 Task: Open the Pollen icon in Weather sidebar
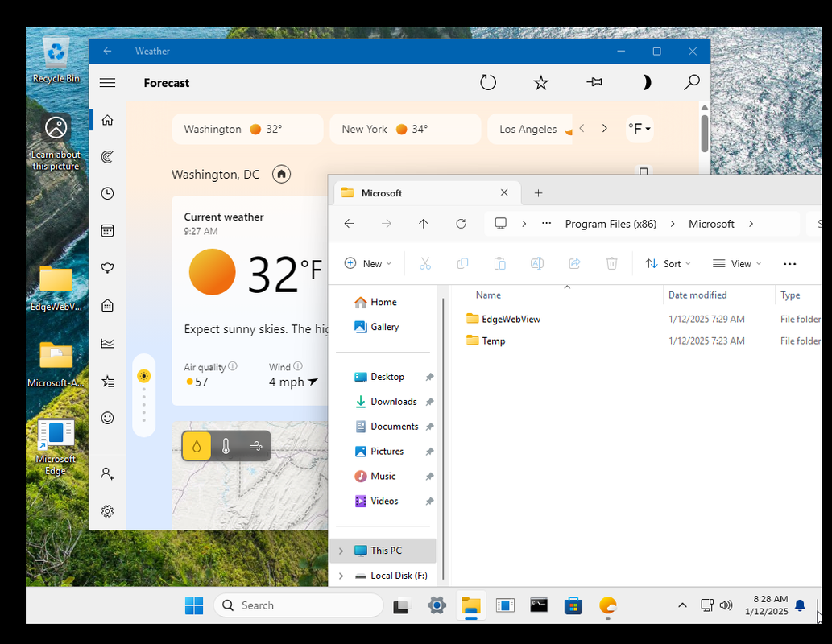108,268
